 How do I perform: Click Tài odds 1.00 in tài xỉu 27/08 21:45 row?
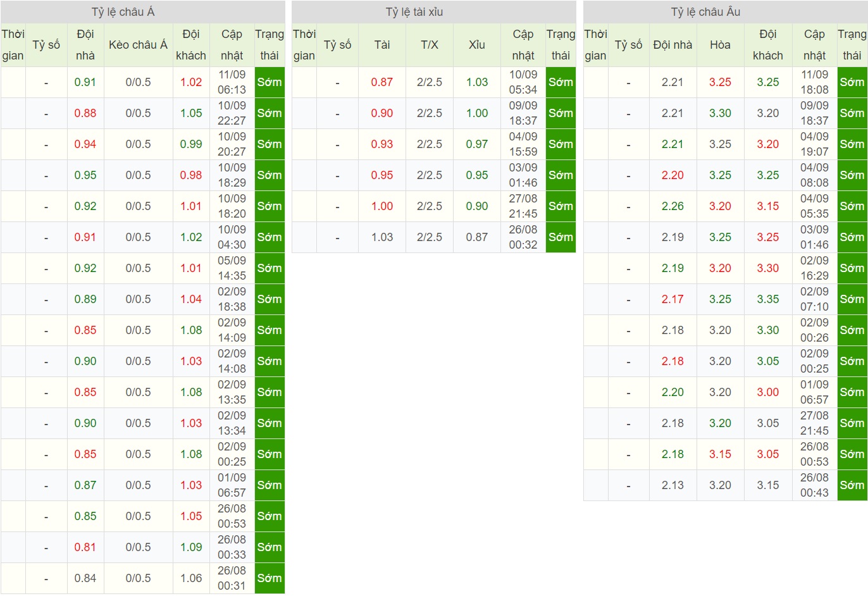click(x=382, y=206)
